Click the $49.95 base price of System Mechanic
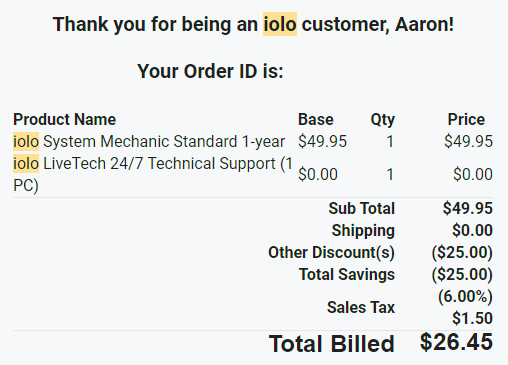Viewport: 508px width, 365px height. coord(322,141)
